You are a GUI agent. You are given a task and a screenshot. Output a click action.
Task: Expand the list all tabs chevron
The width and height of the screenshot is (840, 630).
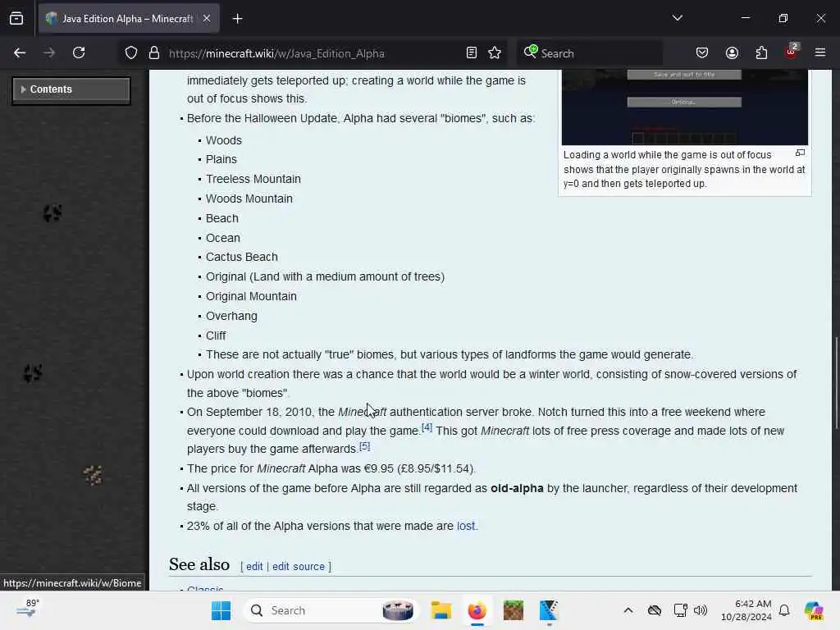click(x=677, y=18)
